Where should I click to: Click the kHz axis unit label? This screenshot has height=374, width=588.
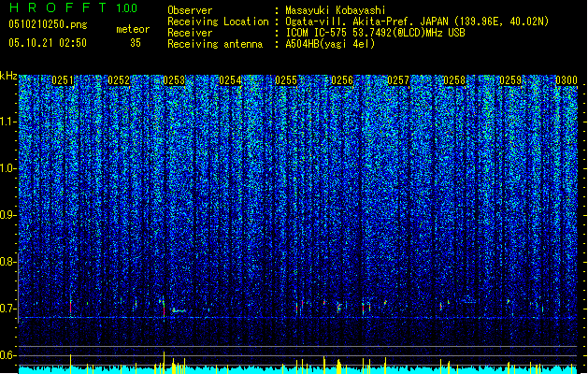coord(8,76)
